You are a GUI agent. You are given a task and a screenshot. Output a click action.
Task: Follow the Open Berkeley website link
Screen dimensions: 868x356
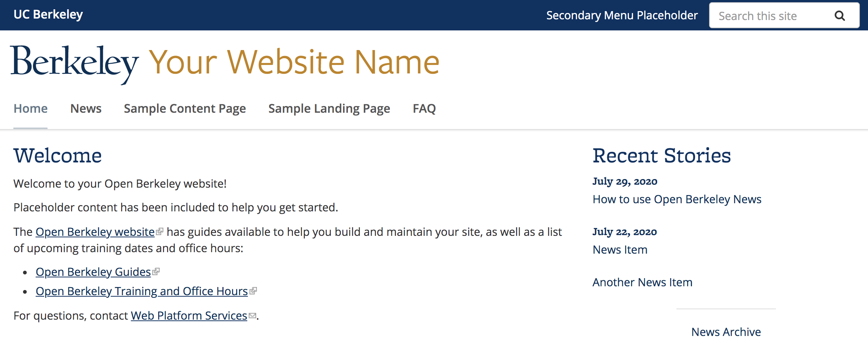(95, 232)
